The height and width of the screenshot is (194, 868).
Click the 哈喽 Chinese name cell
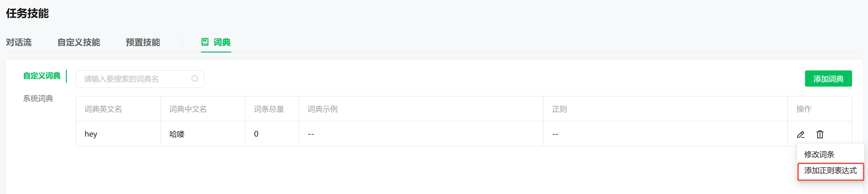point(177,134)
